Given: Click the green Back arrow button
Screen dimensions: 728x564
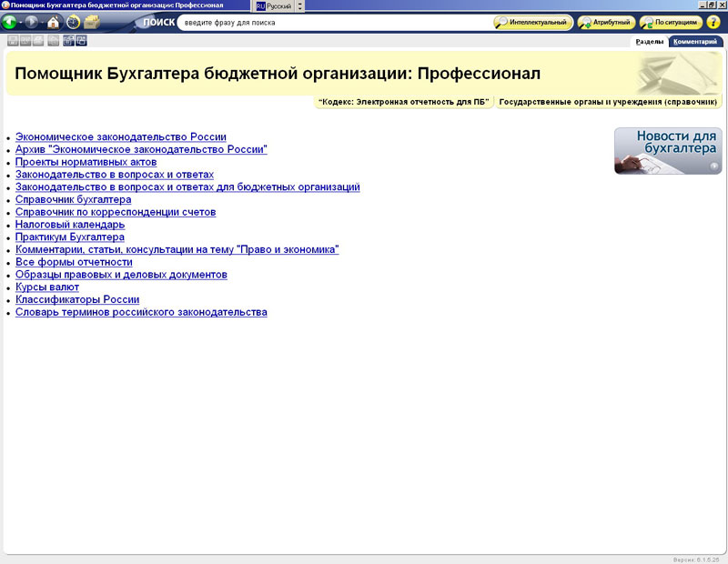Looking at the screenshot, I should point(10,22).
